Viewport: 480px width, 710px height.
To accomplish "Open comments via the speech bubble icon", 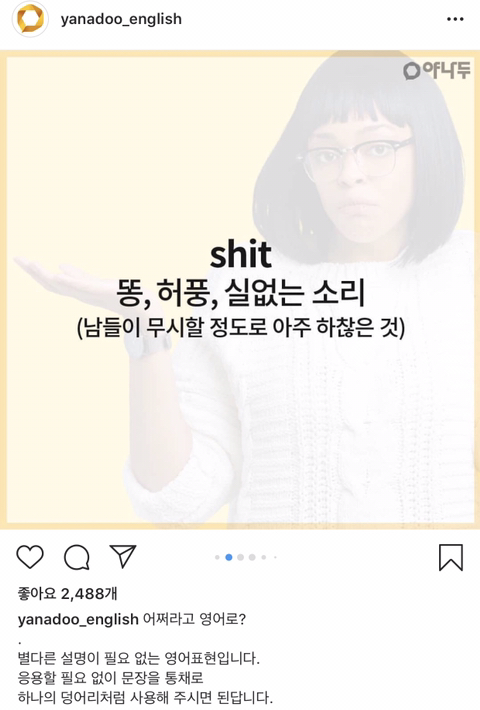I will (77, 556).
